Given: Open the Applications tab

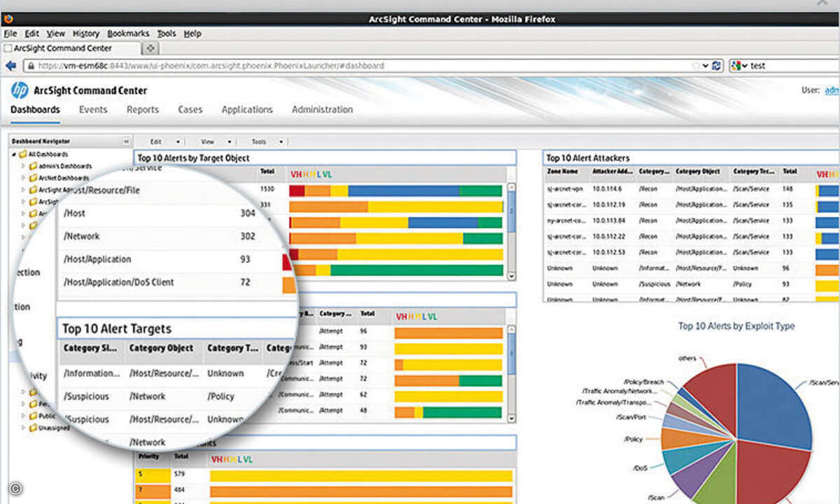Looking at the screenshot, I should [247, 110].
